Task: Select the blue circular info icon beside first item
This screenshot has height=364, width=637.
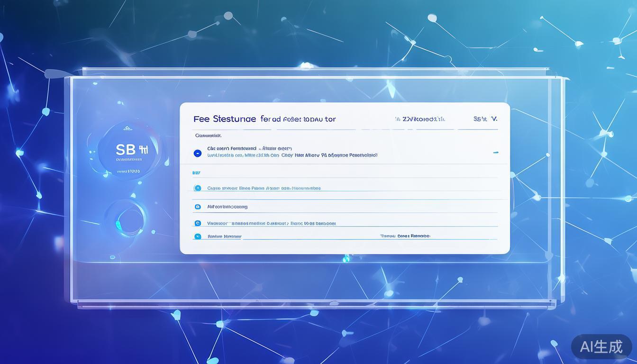Action: click(198, 153)
